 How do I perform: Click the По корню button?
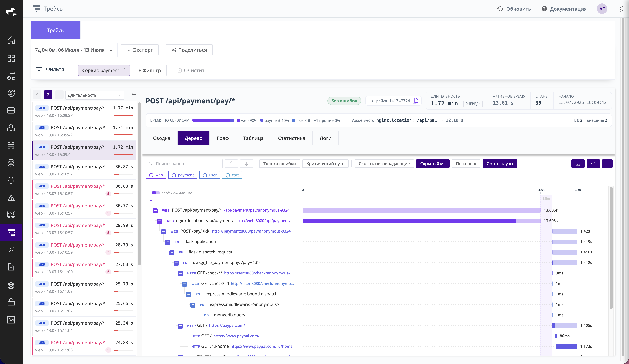coord(466,164)
